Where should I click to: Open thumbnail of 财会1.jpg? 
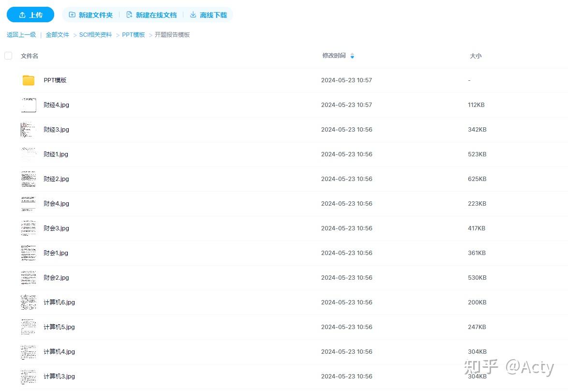(29, 253)
